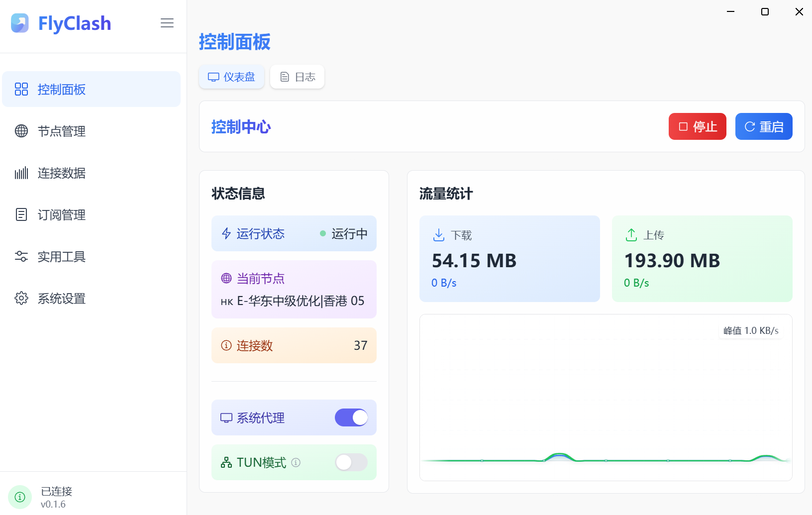Click the globe icon beside 节点管理

tap(21, 131)
